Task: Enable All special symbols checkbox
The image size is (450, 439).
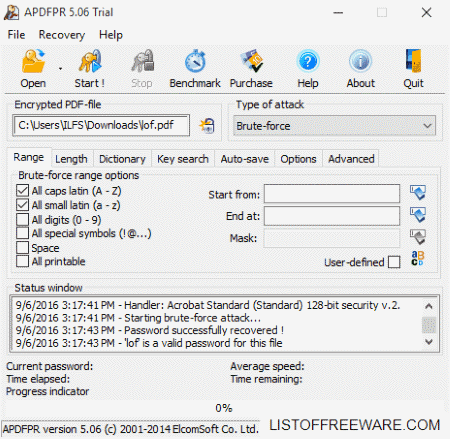Action: (x=22, y=233)
